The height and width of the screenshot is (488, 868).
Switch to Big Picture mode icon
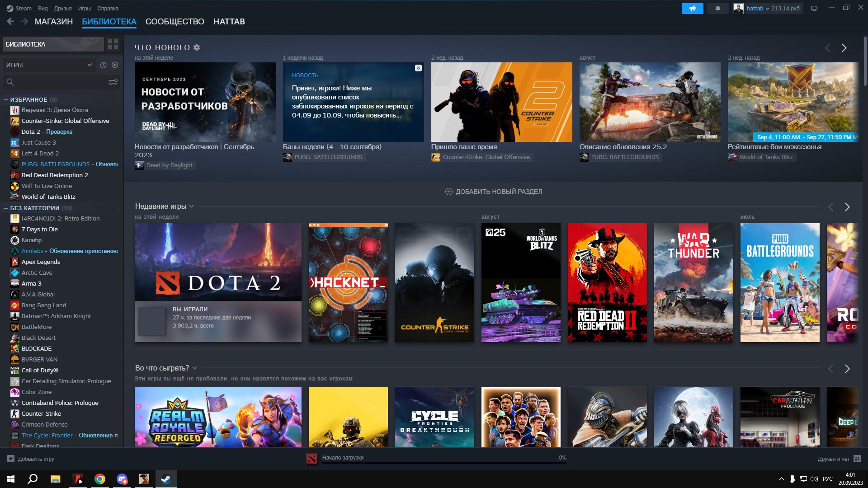click(x=814, y=8)
